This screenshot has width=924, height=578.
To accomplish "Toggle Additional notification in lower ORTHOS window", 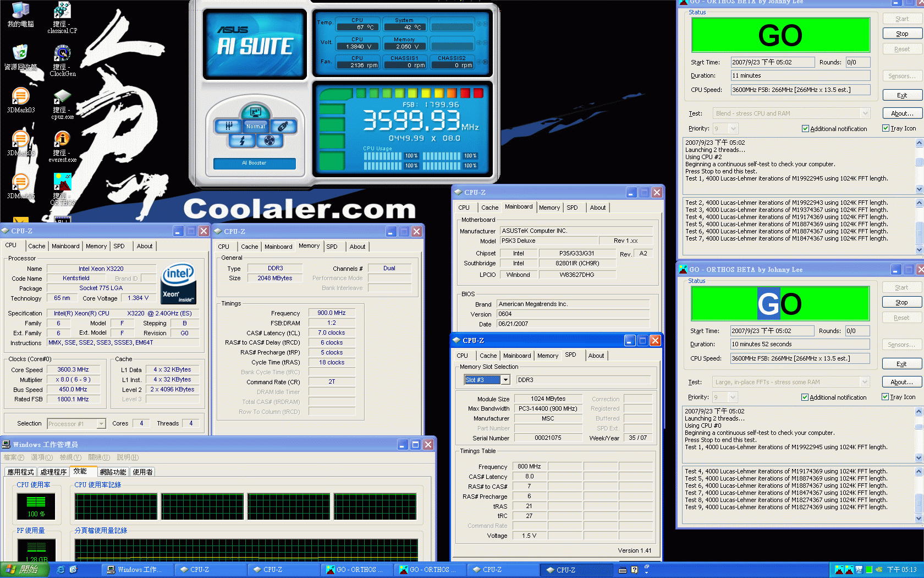I will point(834,397).
